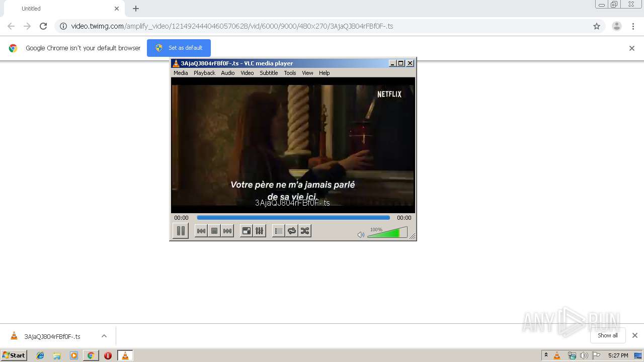Expand download item options chevron
644x362 pixels.
(104, 336)
